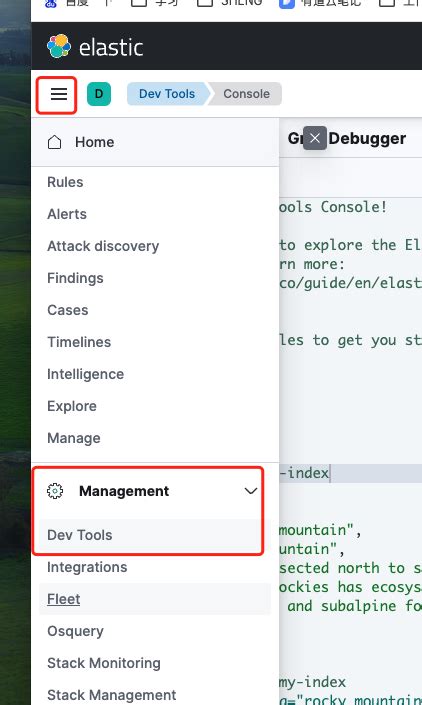Open Integrations under Management
This screenshot has width=422, height=705.
pyautogui.click(x=87, y=567)
